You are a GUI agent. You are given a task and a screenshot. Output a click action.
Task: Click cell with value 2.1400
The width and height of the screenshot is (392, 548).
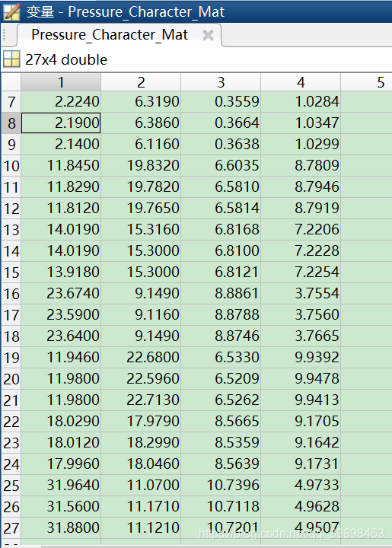click(x=61, y=145)
